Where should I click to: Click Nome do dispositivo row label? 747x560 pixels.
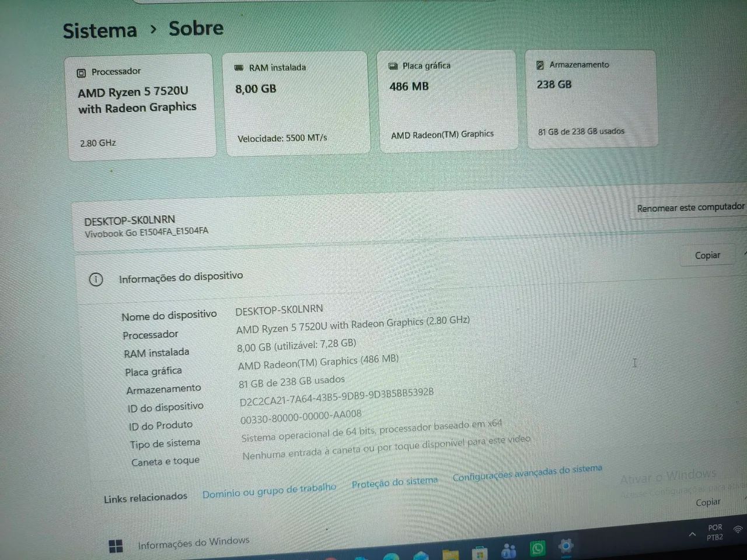click(x=169, y=316)
